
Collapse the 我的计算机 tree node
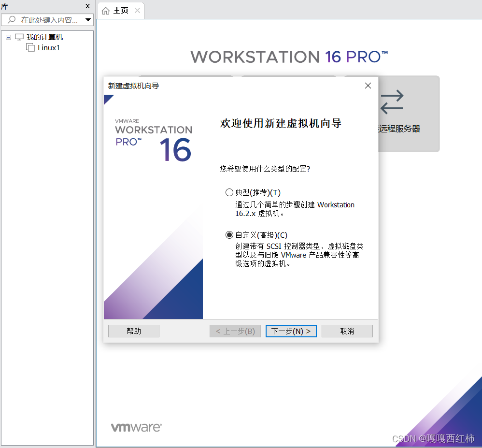coord(9,38)
